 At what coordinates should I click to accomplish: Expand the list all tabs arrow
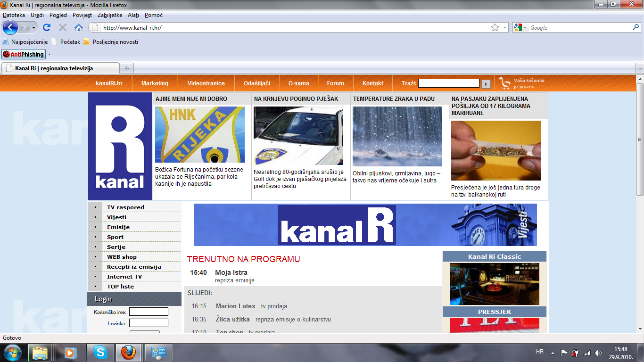tap(639, 68)
